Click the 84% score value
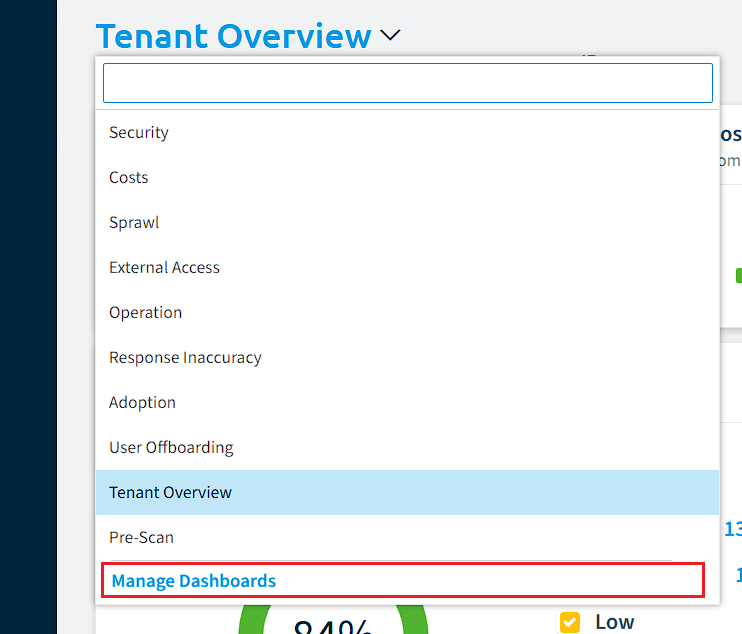The height and width of the screenshot is (634, 742). tap(333, 627)
